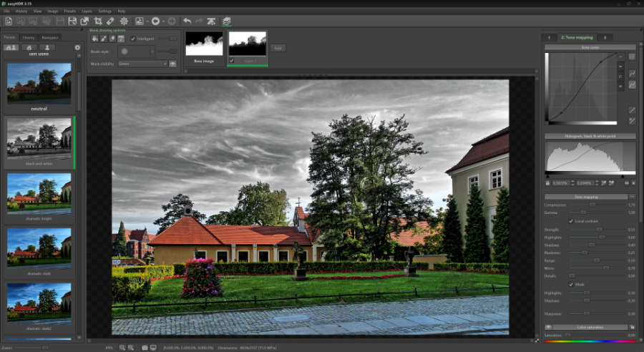Open the Brush style dropdown
This screenshot has height=352, width=644.
pyautogui.click(x=136, y=52)
